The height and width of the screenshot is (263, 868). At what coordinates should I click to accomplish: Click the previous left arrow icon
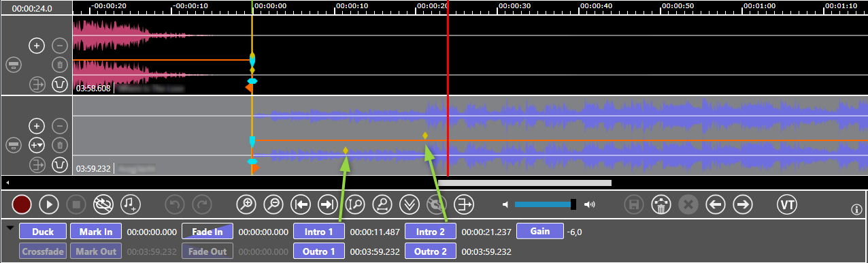tap(715, 204)
